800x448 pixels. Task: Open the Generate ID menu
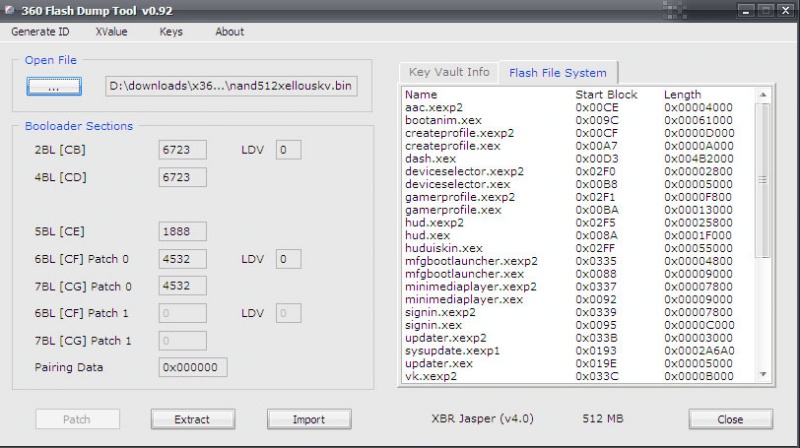coord(40,32)
